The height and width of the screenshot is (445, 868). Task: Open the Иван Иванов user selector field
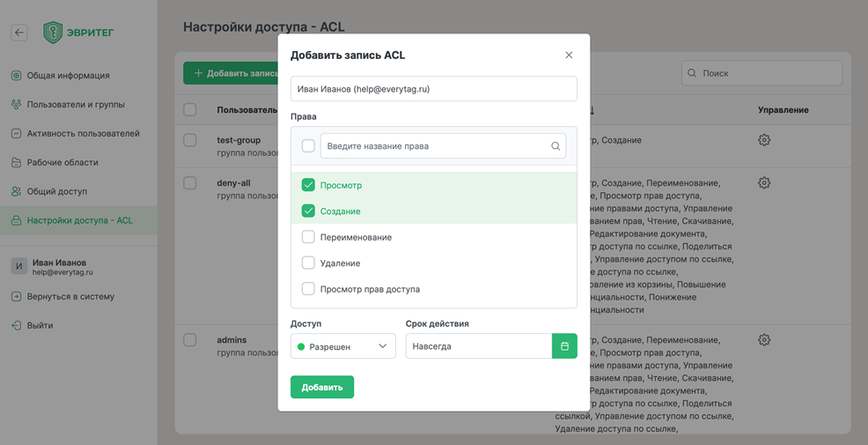pos(433,89)
